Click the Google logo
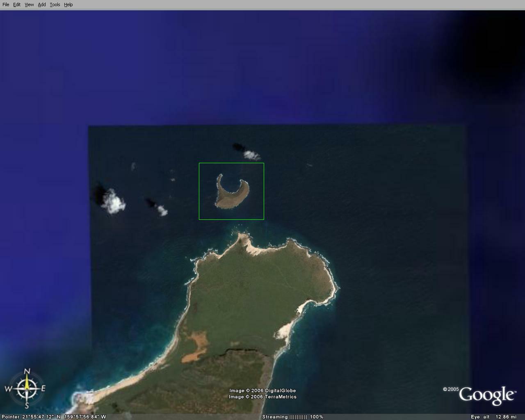This screenshot has height=420, width=525. point(487,395)
